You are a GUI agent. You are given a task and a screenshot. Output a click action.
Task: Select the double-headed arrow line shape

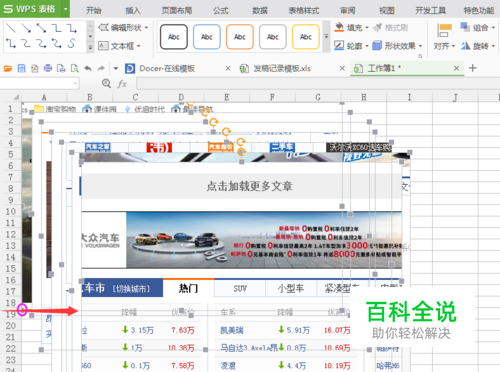pos(41,28)
